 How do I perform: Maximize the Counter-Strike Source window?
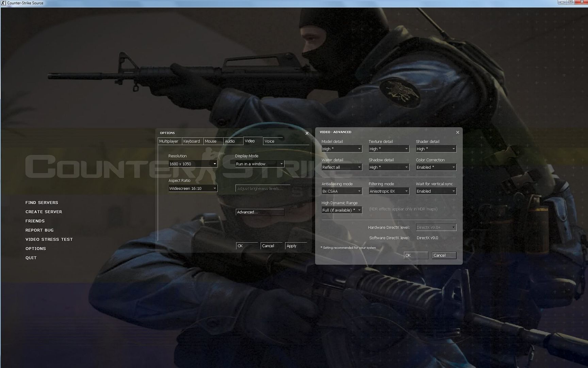[x=571, y=2]
